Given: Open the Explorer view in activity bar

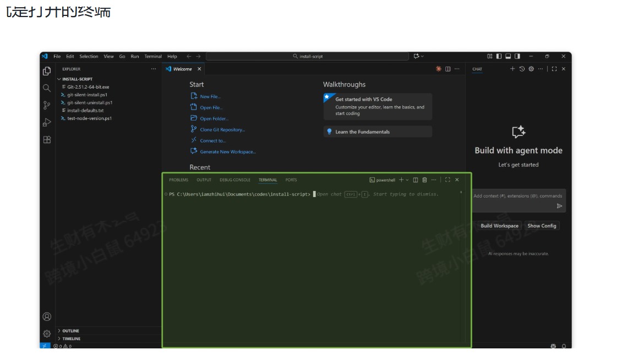Looking at the screenshot, I should pyautogui.click(x=47, y=71).
